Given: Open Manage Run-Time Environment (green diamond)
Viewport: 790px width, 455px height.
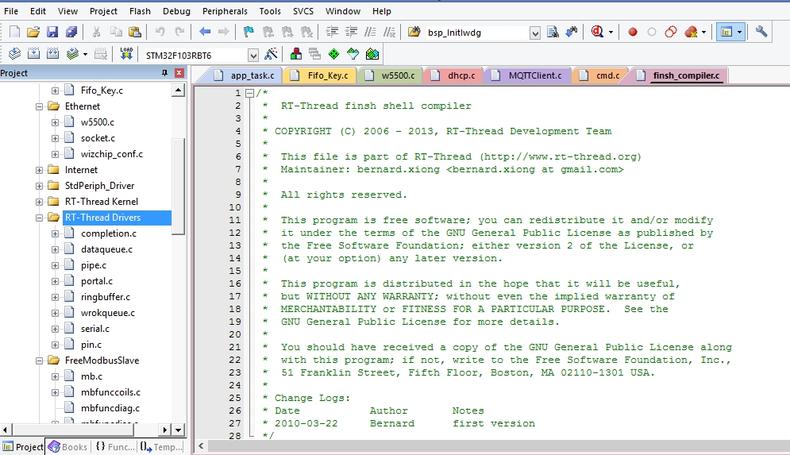Looking at the screenshot, I should tap(334, 54).
